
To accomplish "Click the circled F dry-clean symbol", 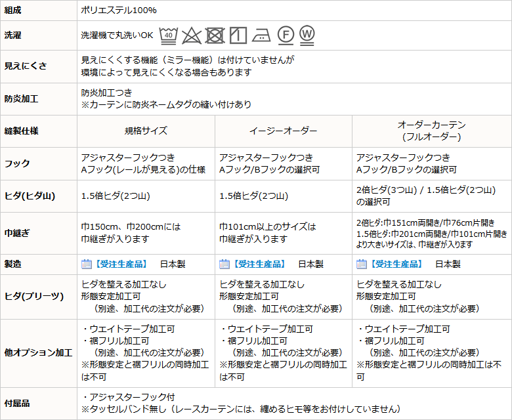I will 285,35.
